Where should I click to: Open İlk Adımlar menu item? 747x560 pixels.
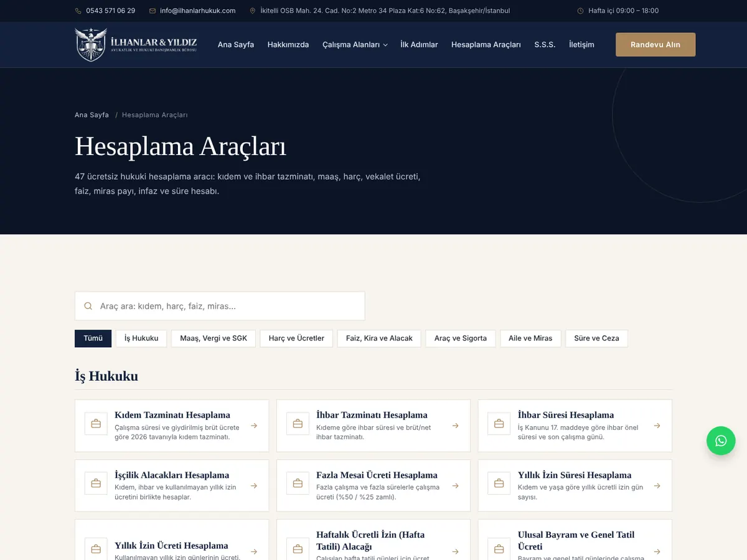tap(419, 45)
